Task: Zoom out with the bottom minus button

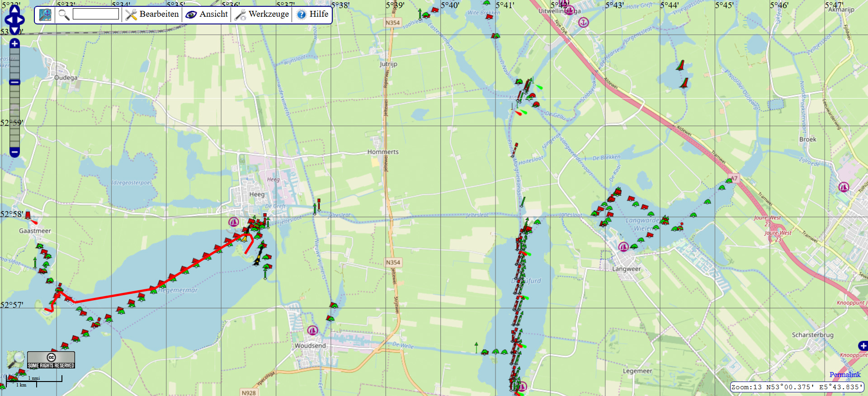Action: (14, 152)
